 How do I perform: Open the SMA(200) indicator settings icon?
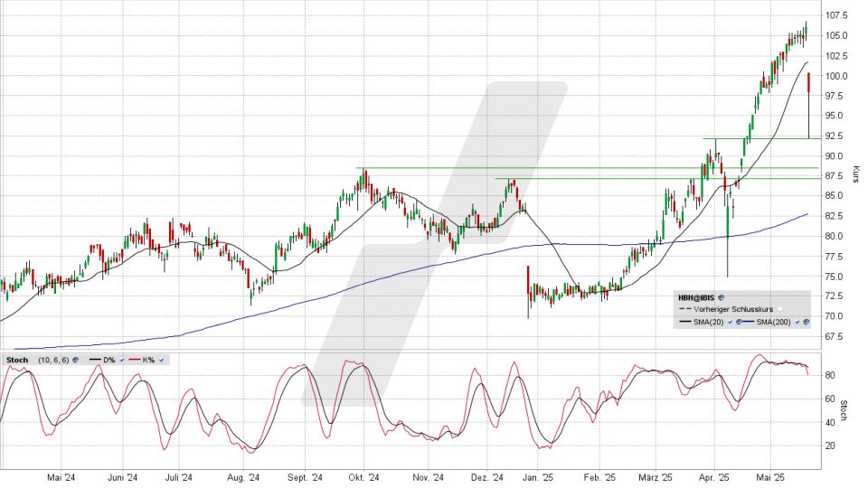806,322
